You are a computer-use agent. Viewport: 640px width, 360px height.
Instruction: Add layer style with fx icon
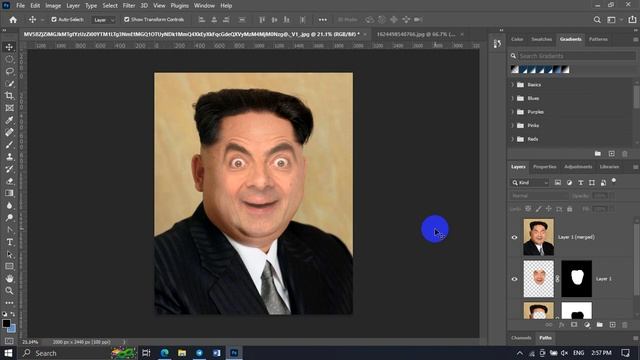click(x=562, y=325)
